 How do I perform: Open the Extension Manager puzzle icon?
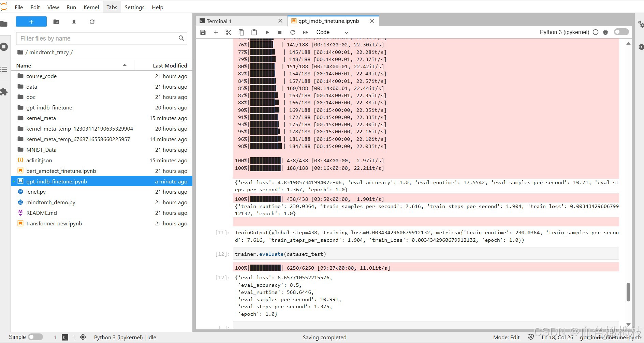4,92
